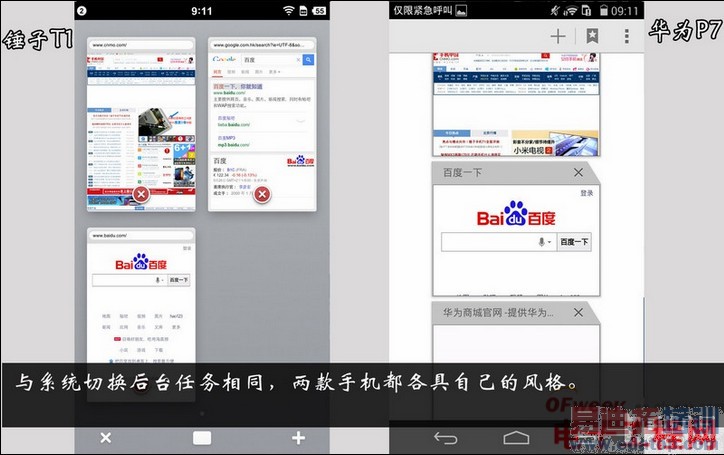Click the google.com.hk address bar on T1
The width and height of the screenshot is (724, 455).
pyautogui.click(x=262, y=45)
